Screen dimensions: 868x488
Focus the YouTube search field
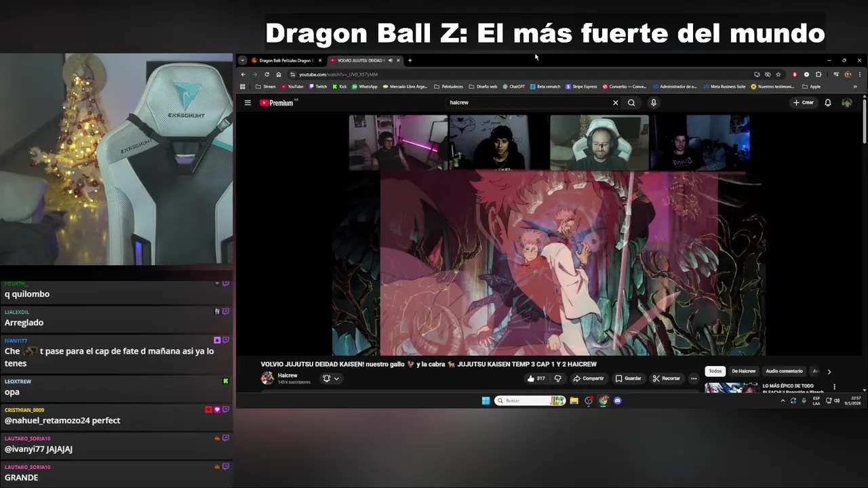point(529,103)
